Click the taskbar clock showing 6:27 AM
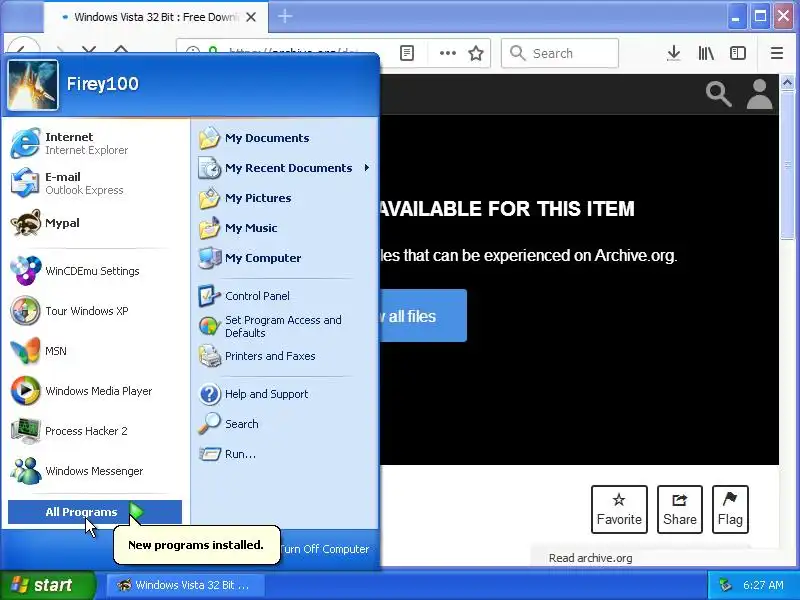 point(763,585)
